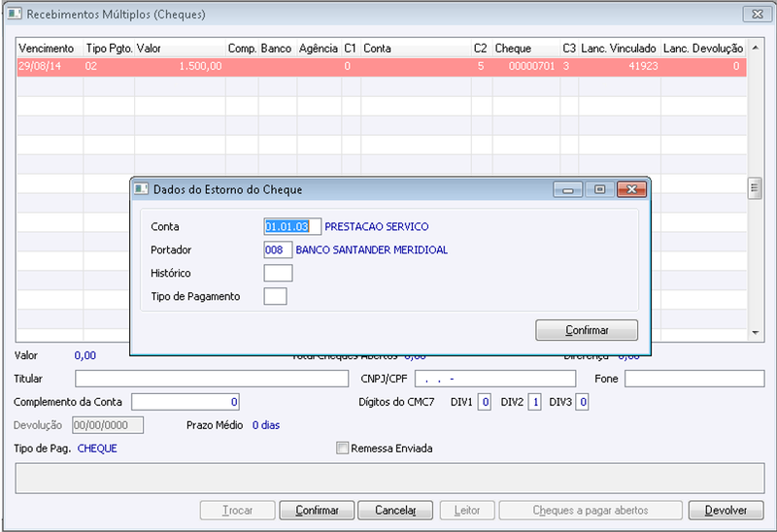Click the BANCO SANTANDER MERIDIOAL text
The image size is (777, 532).
tap(372, 249)
